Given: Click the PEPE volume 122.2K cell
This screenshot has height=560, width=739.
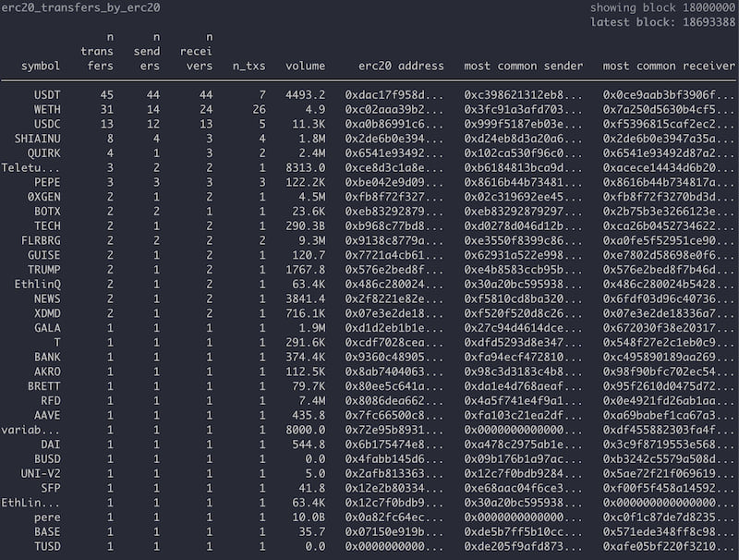Looking at the screenshot, I should pos(305,182).
